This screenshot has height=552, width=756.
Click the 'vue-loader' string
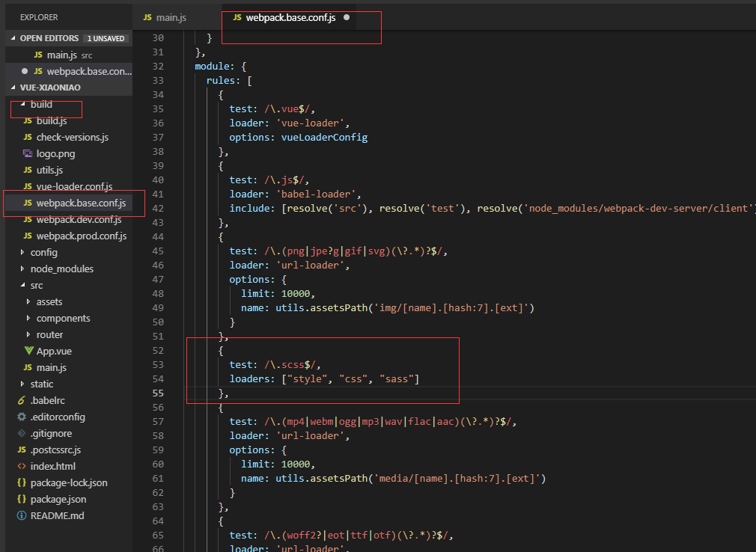tap(311, 123)
